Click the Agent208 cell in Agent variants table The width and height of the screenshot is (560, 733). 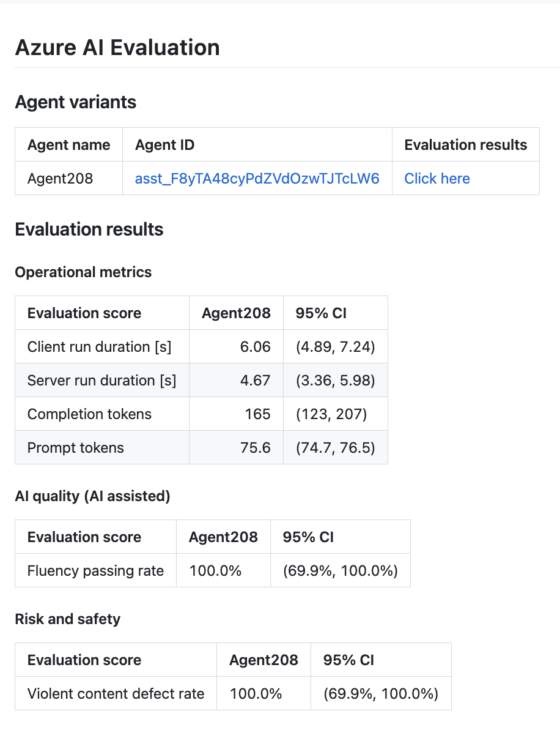60,178
